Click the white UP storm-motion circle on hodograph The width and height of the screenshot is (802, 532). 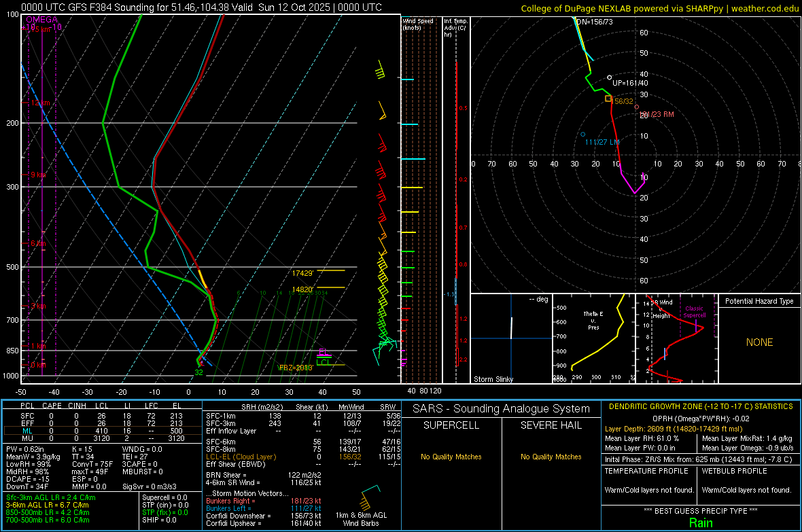(x=609, y=77)
